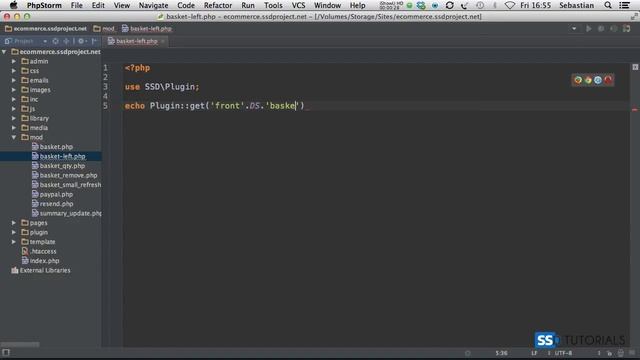Open the Project view type dropdown
Viewport: 640px width, 360px height.
pyautogui.click(x=45, y=41)
